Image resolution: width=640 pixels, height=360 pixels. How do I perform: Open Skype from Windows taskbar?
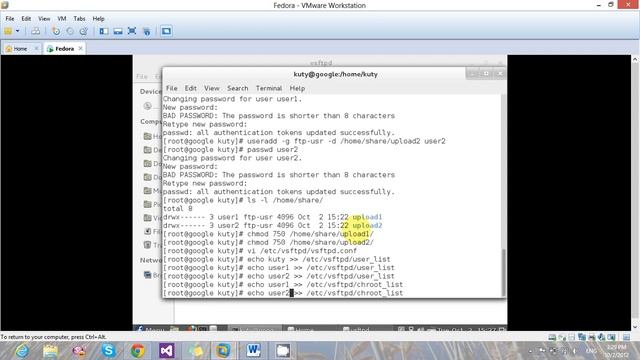click(108, 351)
